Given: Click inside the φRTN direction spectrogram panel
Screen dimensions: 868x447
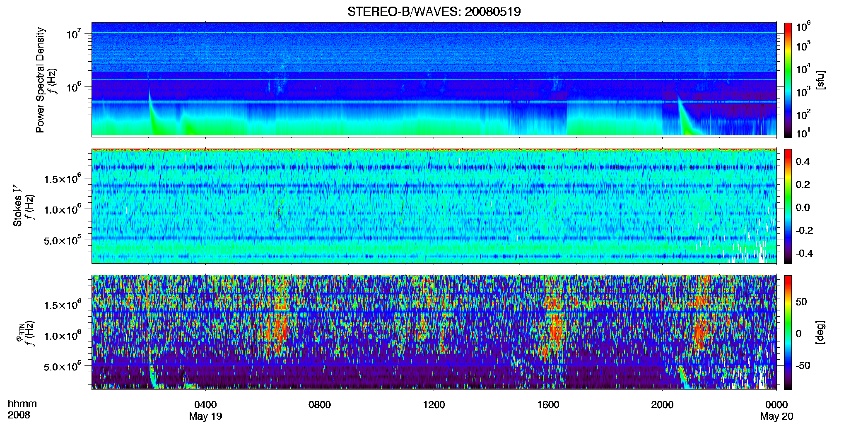Looking at the screenshot, I should 434,332.
